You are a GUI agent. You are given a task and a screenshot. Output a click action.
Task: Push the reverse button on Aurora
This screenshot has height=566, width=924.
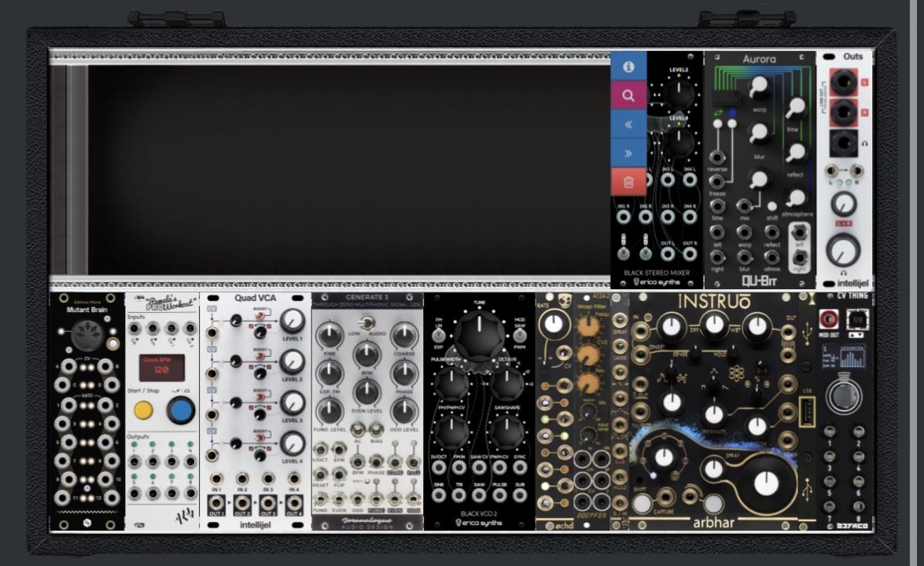pyautogui.click(x=718, y=124)
